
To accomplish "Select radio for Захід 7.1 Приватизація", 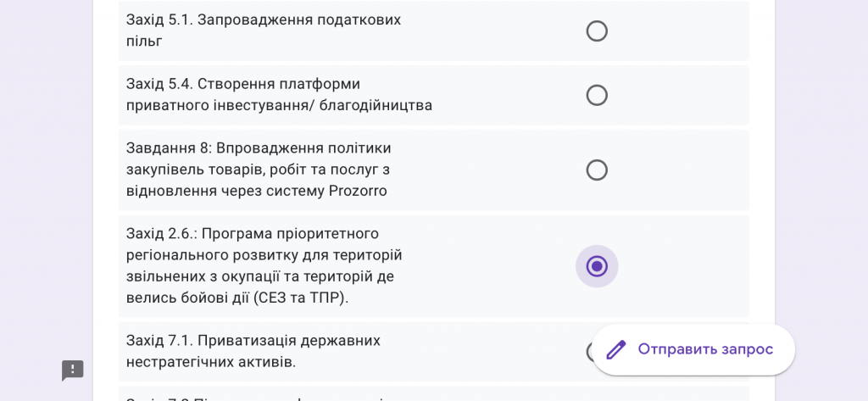I will [x=590, y=351].
